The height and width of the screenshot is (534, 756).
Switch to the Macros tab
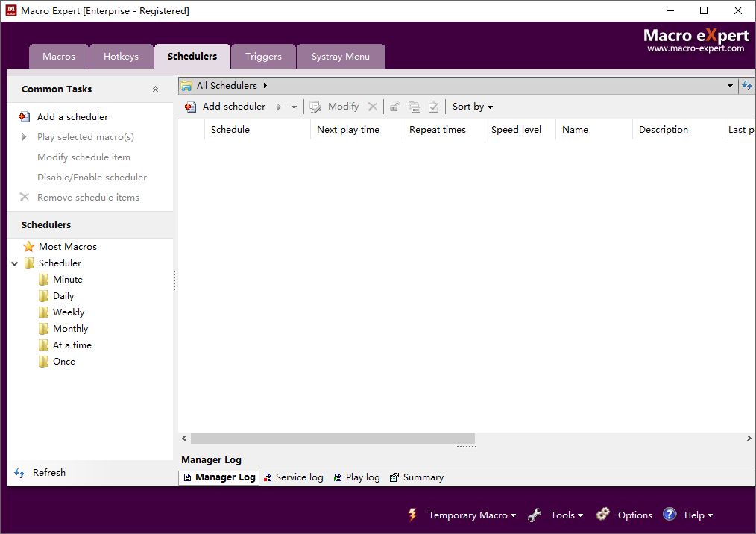pyautogui.click(x=59, y=57)
